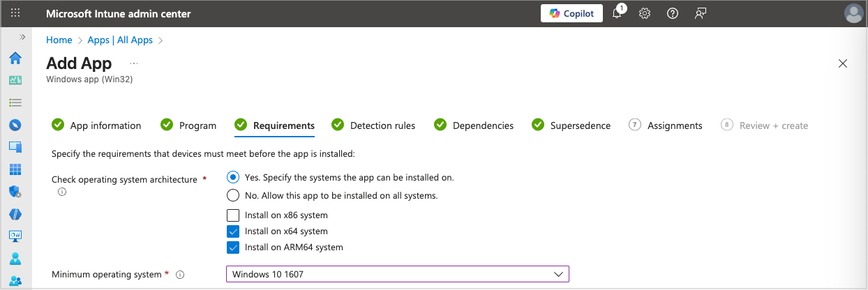Open the blue diamond icon below the shield in the sidebar
The height and width of the screenshot is (290, 868).
(x=15, y=214)
